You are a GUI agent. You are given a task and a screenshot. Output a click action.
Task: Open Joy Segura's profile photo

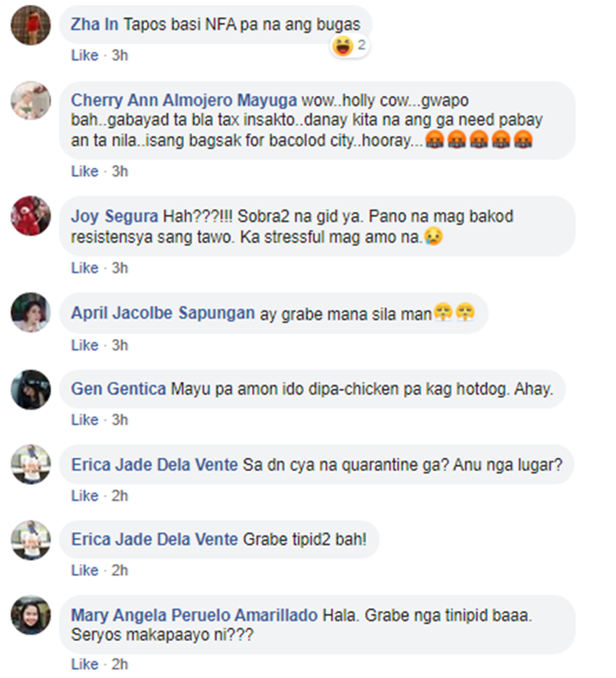coord(30,216)
